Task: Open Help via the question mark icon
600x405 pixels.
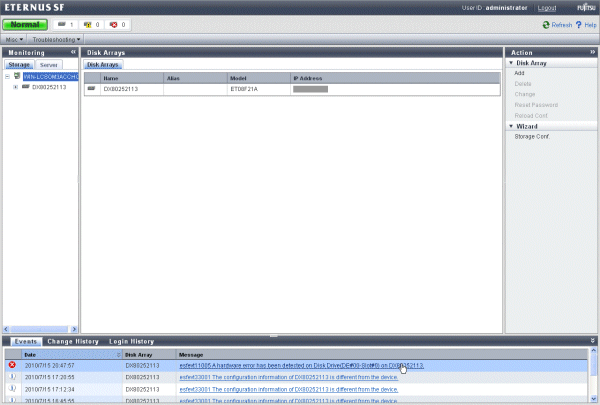Action: 580,24
